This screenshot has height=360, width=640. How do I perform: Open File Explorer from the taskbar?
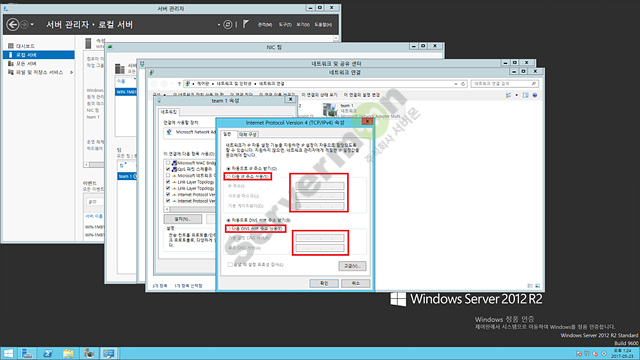point(68,353)
